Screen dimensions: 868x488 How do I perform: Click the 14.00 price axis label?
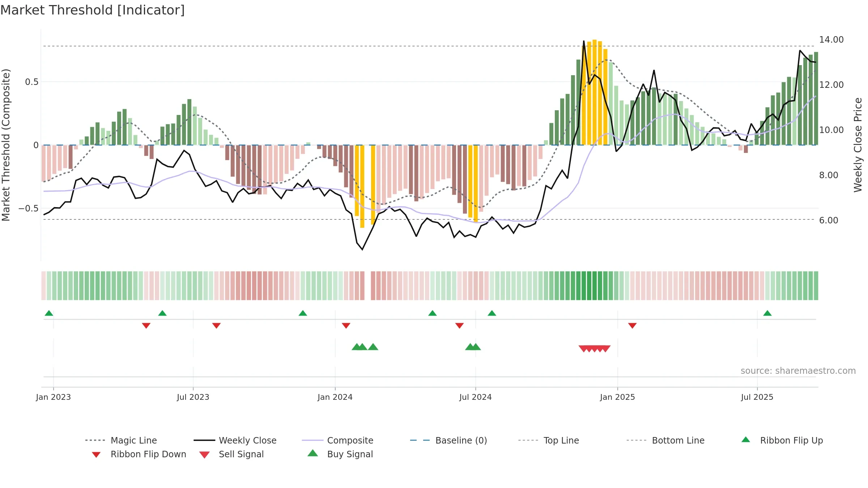(831, 40)
